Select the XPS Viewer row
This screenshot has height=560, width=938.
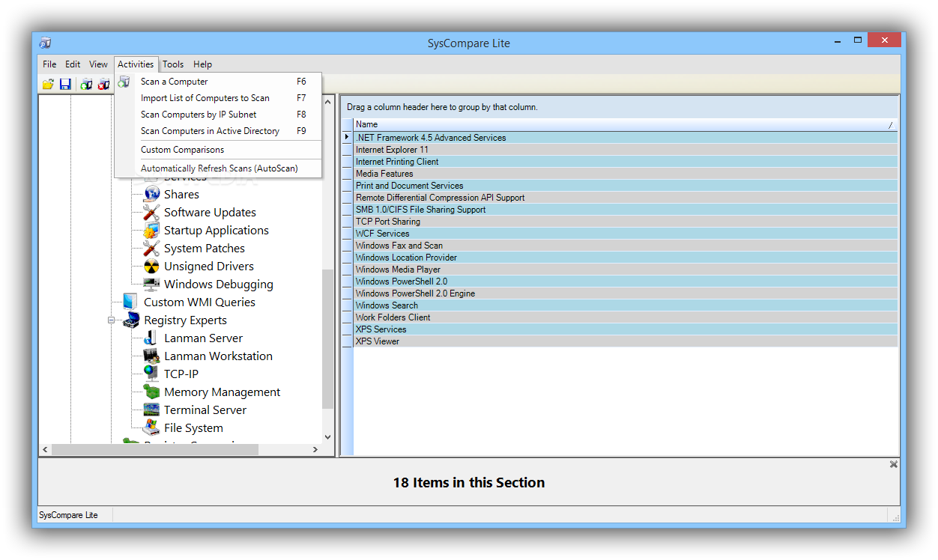click(625, 341)
